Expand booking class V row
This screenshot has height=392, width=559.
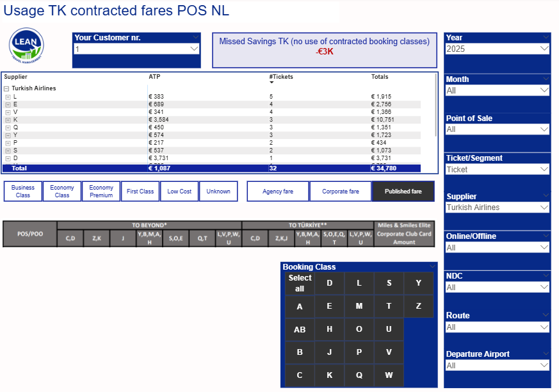coord(8,112)
